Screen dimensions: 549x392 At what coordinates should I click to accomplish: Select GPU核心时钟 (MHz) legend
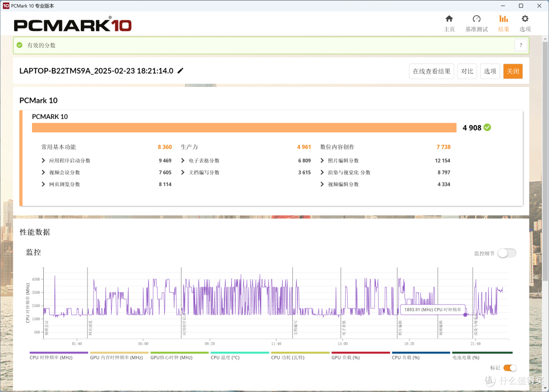pyautogui.click(x=179, y=356)
